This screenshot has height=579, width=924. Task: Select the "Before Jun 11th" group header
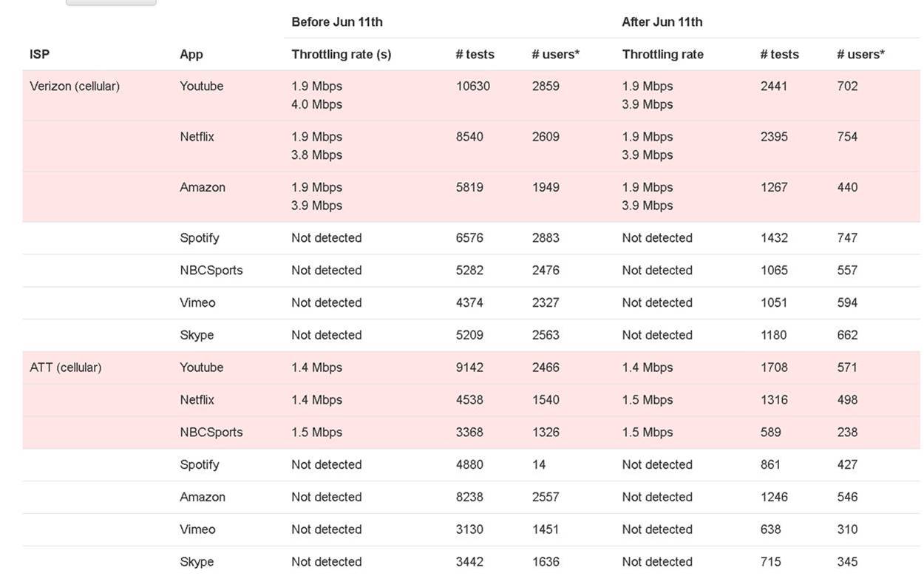[x=337, y=22]
